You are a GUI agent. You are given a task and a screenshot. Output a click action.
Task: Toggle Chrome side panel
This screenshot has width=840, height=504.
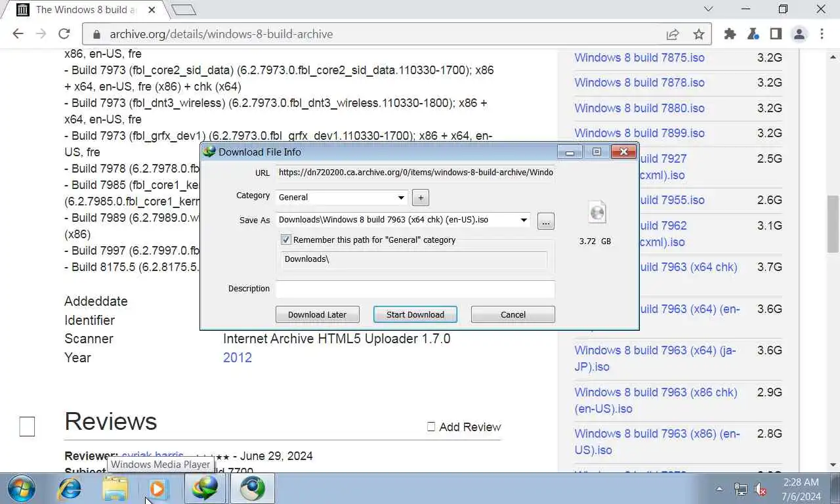pos(776,34)
